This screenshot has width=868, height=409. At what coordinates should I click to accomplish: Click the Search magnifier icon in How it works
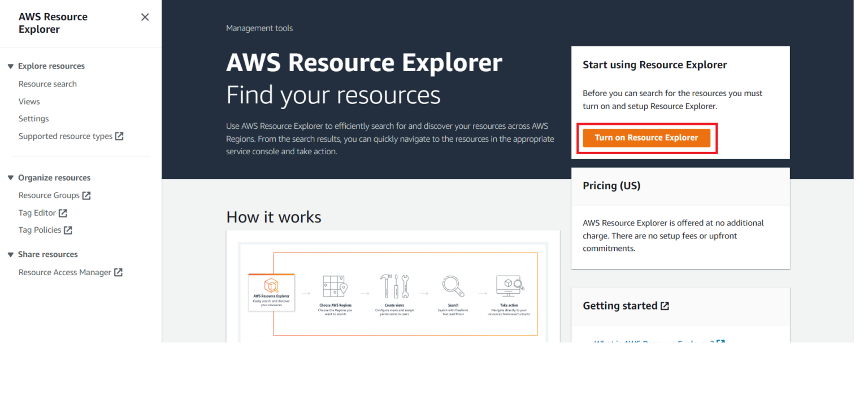[x=452, y=286]
